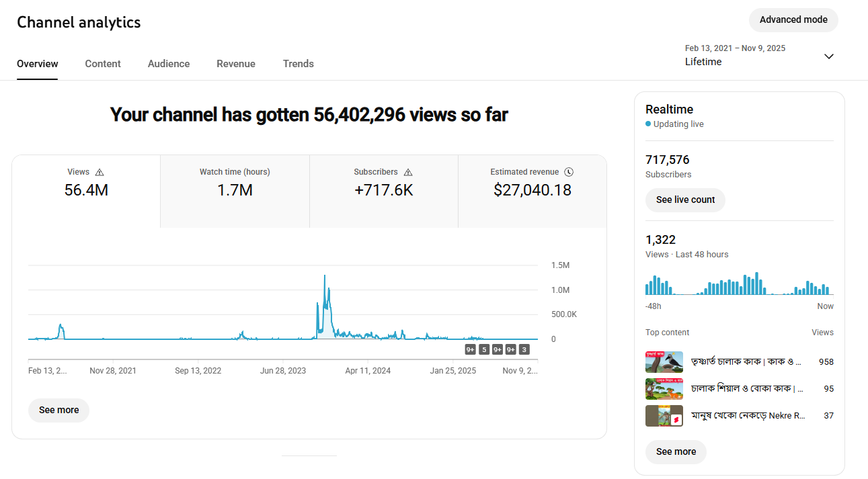Click See more below the views chart
868x479 pixels.
[x=58, y=410]
